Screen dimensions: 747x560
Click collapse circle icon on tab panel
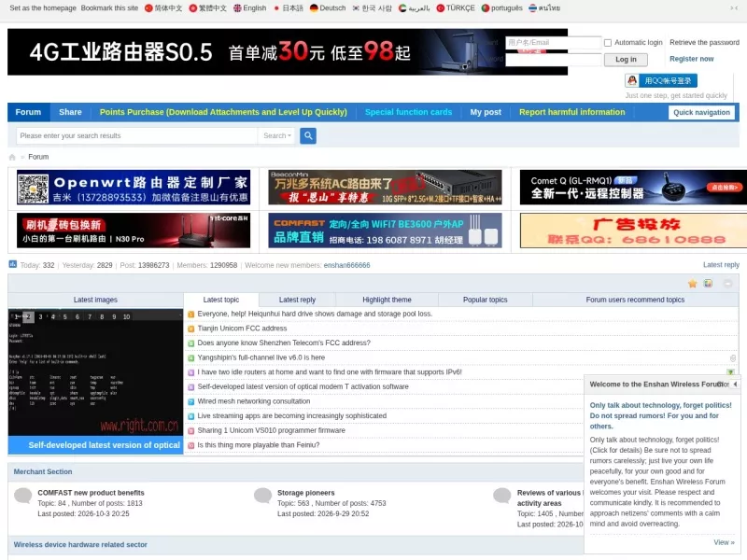[x=727, y=284]
